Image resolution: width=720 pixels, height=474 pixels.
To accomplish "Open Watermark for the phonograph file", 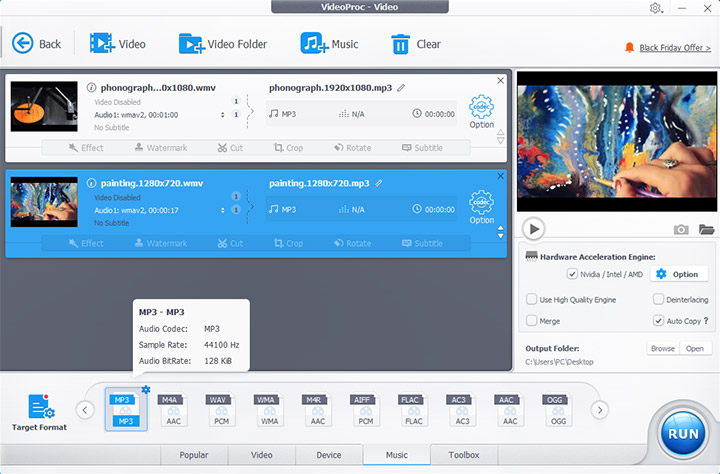I will click(161, 147).
